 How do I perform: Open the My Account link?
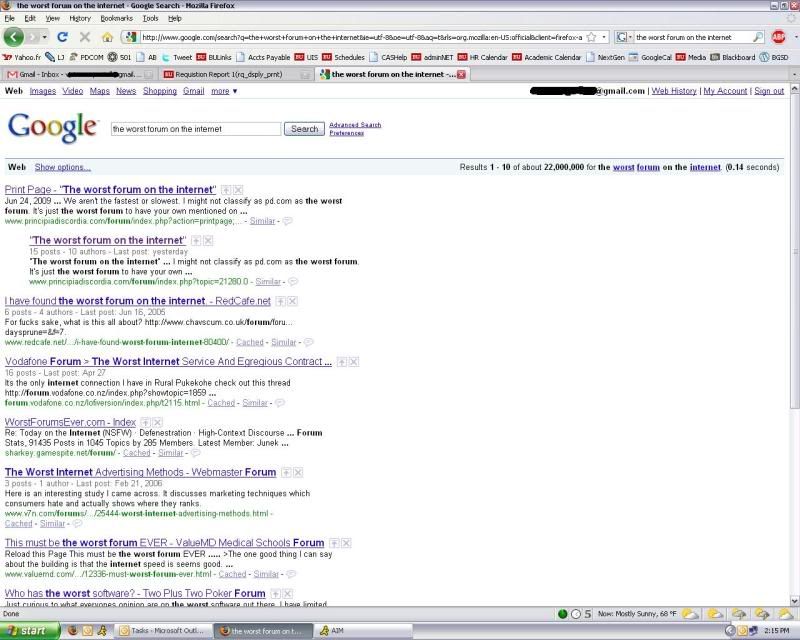coord(725,91)
